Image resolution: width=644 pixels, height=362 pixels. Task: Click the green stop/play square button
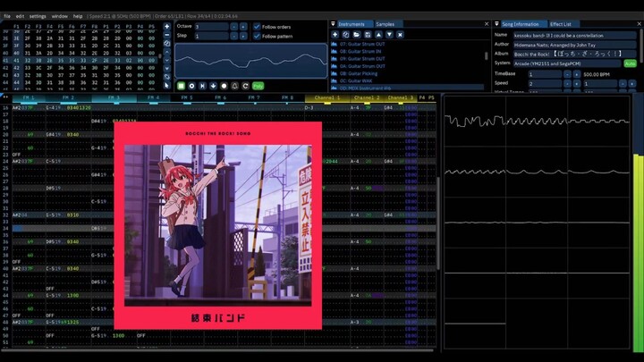tap(181, 86)
